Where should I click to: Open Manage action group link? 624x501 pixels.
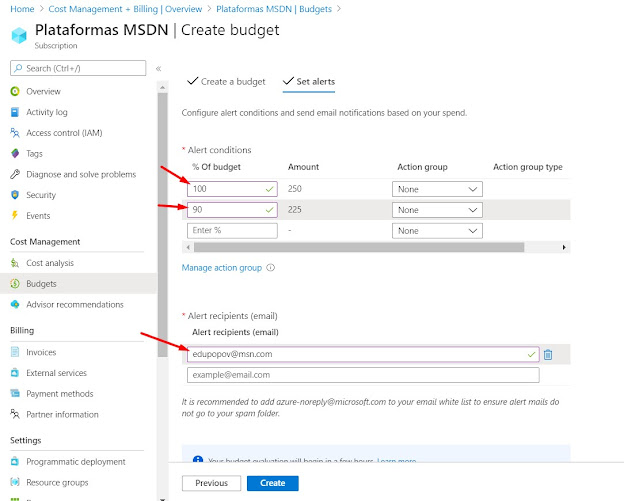pos(222,268)
